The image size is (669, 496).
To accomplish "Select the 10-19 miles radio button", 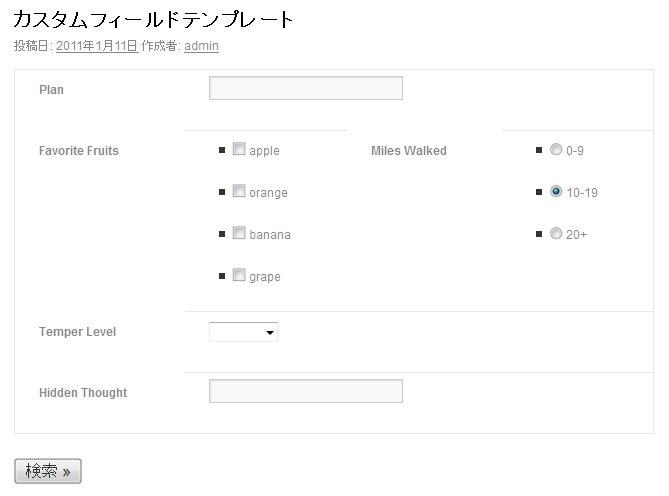I will [556, 192].
